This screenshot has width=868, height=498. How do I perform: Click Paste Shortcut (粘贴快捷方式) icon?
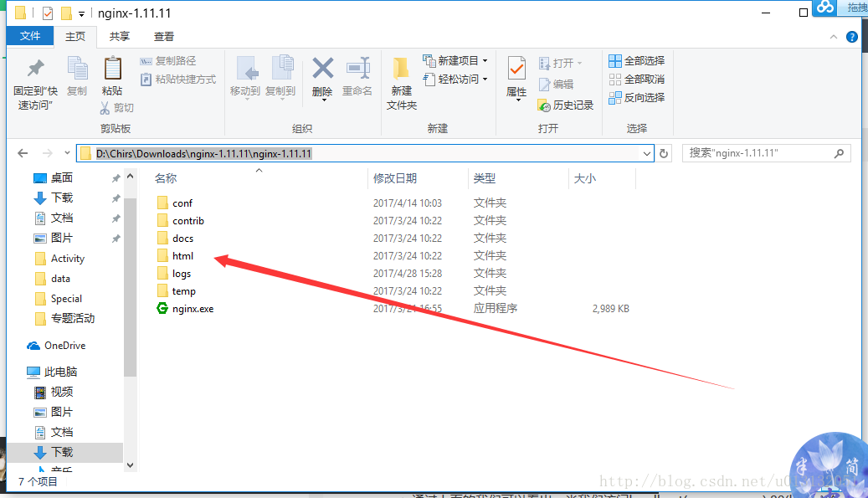146,80
